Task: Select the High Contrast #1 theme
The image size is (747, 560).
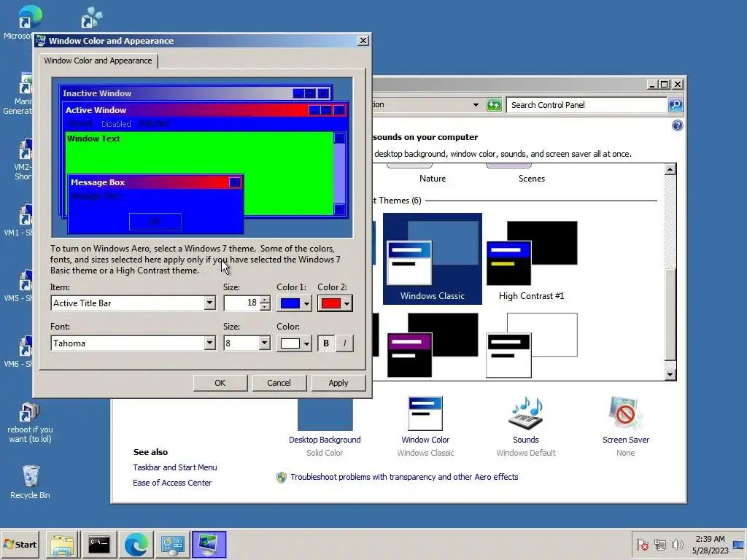Action: [532, 260]
